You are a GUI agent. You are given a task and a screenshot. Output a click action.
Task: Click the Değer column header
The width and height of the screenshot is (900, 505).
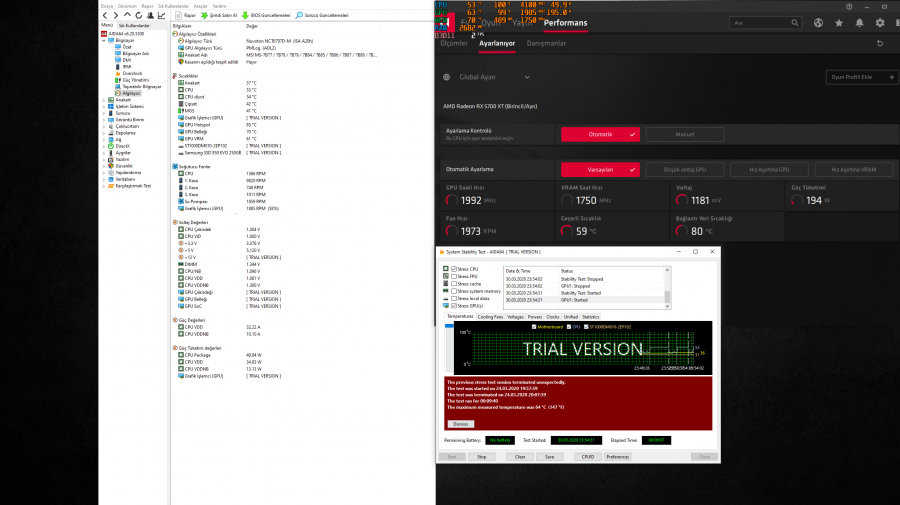click(252, 26)
